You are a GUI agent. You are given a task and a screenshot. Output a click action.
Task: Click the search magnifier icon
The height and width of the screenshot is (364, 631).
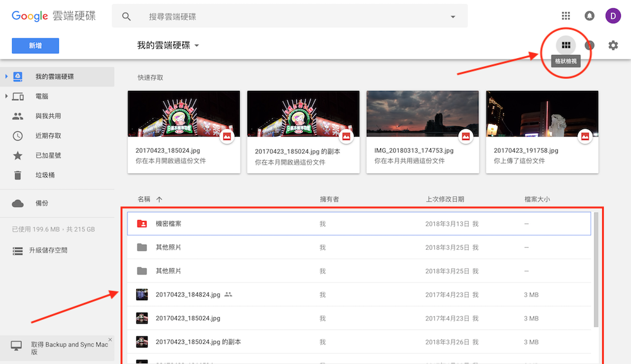pyautogui.click(x=127, y=15)
